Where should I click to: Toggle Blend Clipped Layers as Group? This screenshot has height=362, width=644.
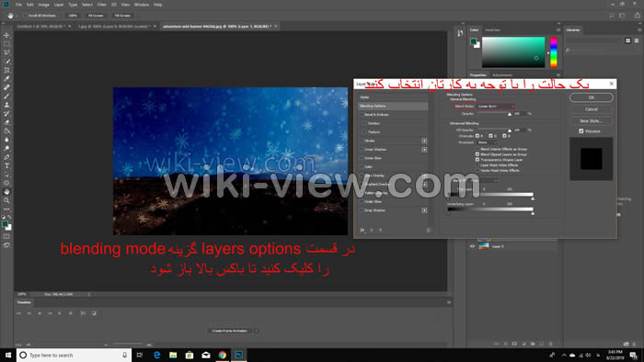[x=477, y=154]
